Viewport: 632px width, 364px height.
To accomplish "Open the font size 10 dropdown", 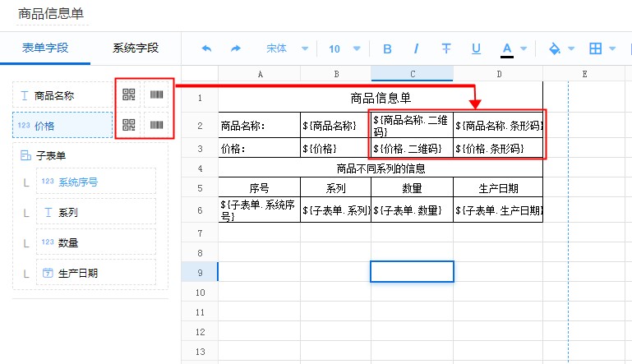I will pyautogui.click(x=343, y=49).
